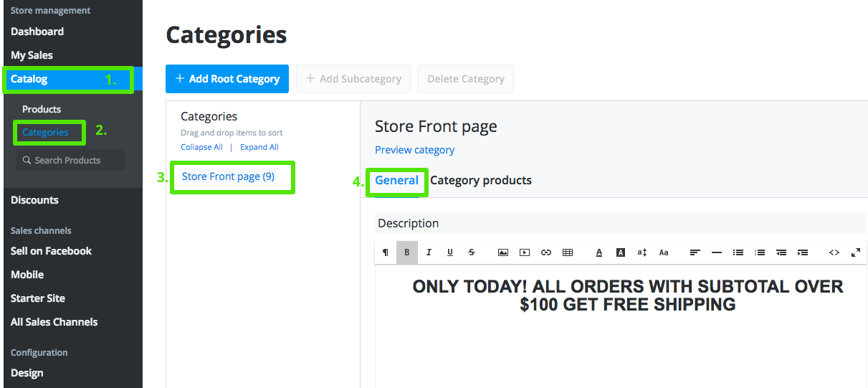The image size is (868, 388).
Task: Insert an image into the description
Action: (503, 252)
